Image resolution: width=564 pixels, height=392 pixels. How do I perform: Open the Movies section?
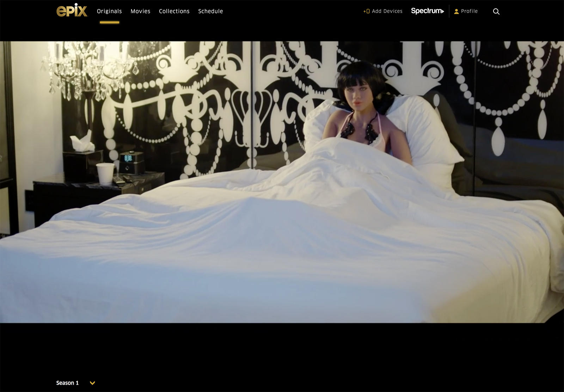[140, 11]
